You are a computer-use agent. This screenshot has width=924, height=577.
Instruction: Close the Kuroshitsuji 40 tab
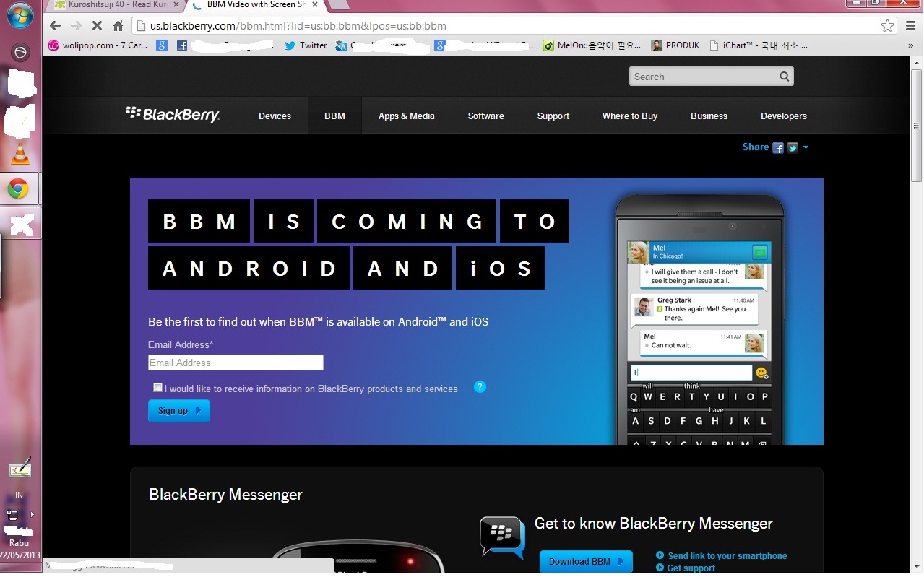176,5
